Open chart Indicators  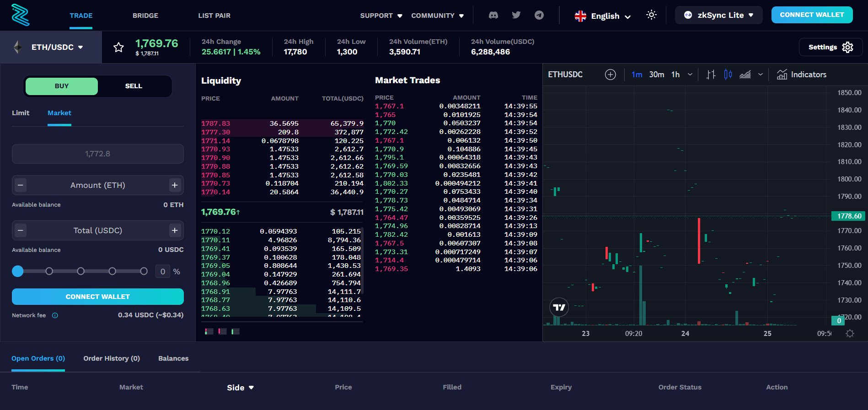pyautogui.click(x=801, y=75)
